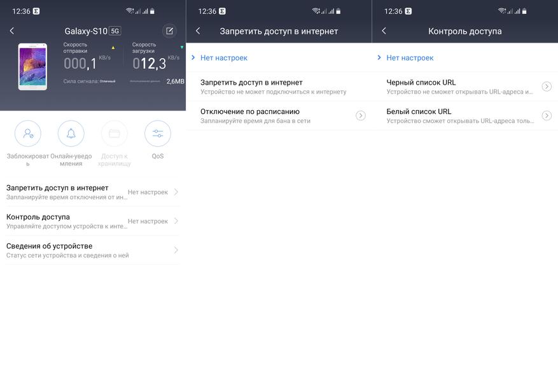
Task: Open circled arrow for Белый список URL
Action: tap(547, 115)
